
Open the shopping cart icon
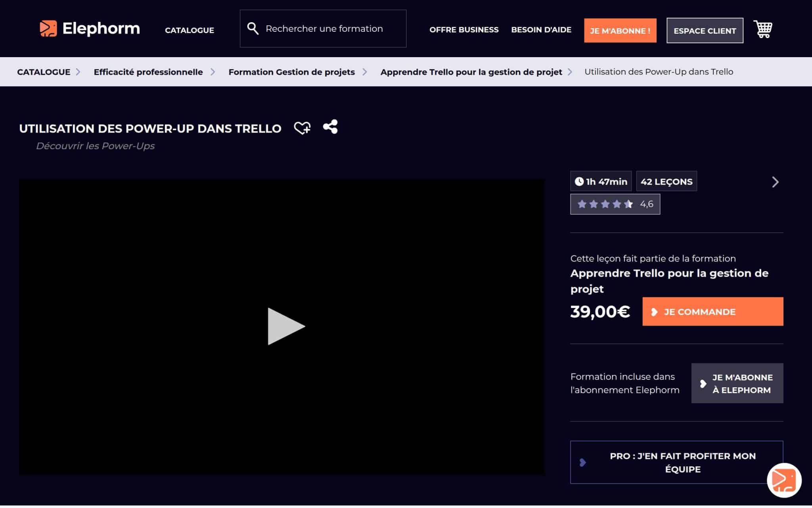point(763,29)
